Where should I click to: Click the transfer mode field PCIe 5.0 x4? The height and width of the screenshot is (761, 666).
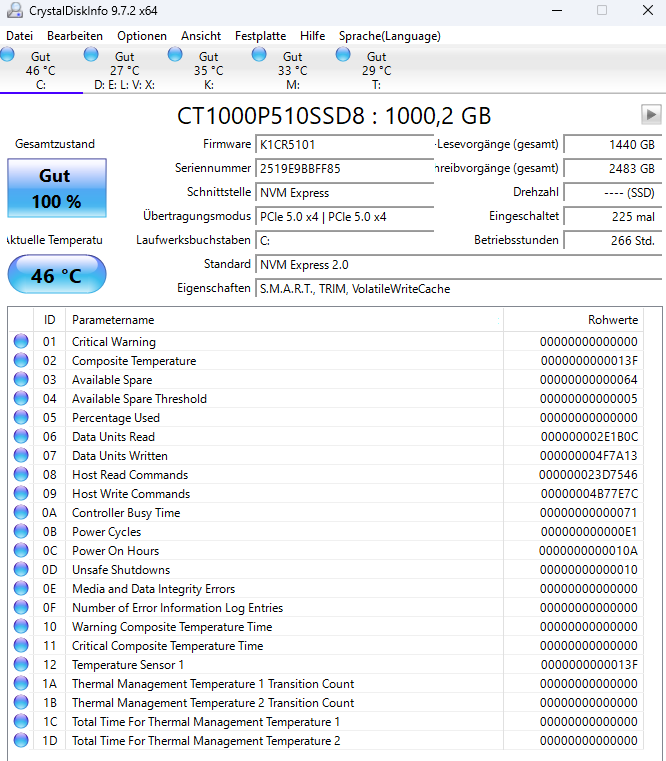[x=345, y=216]
